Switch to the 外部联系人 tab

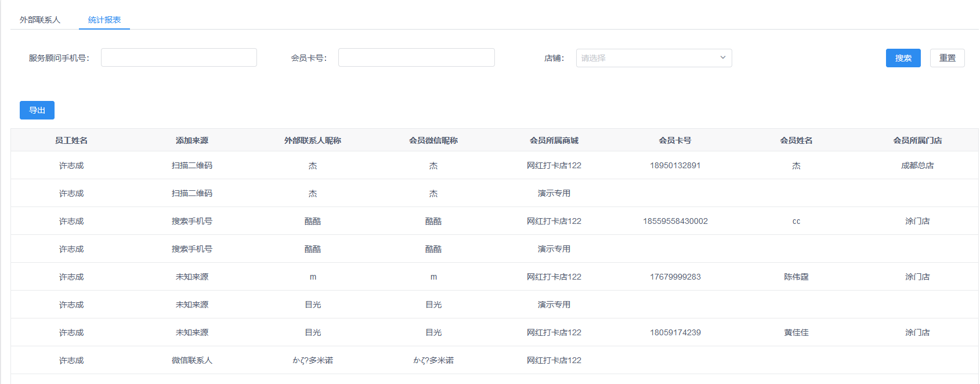point(40,20)
